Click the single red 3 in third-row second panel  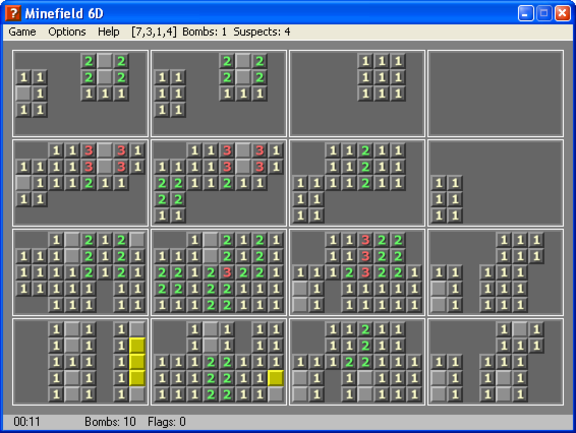click(x=227, y=273)
